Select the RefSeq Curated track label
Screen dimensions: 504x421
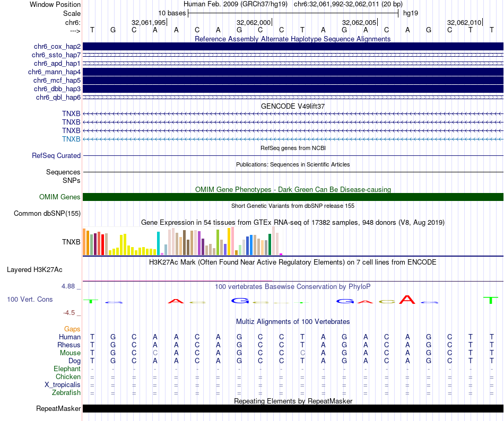(x=56, y=155)
